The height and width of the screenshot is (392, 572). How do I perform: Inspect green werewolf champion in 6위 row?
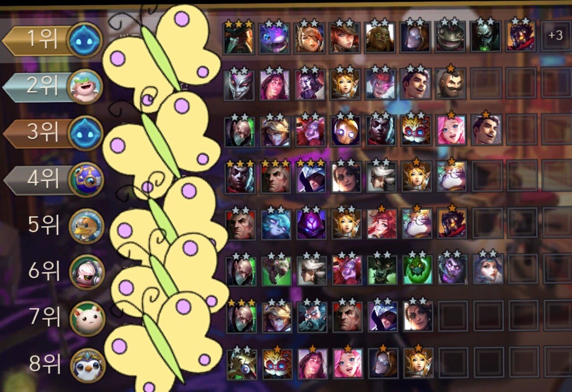tap(382, 269)
